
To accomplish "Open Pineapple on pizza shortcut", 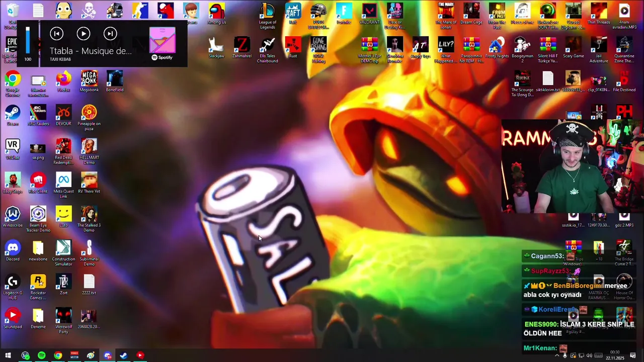I will coord(89,118).
